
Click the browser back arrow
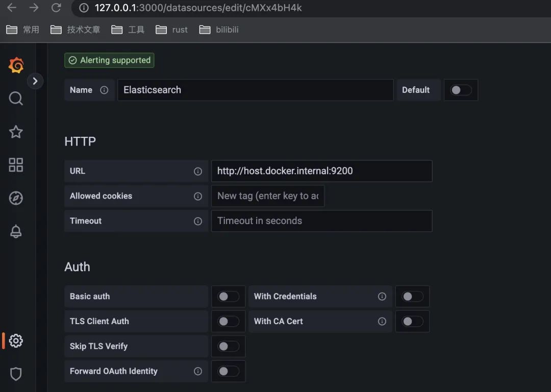[12, 8]
